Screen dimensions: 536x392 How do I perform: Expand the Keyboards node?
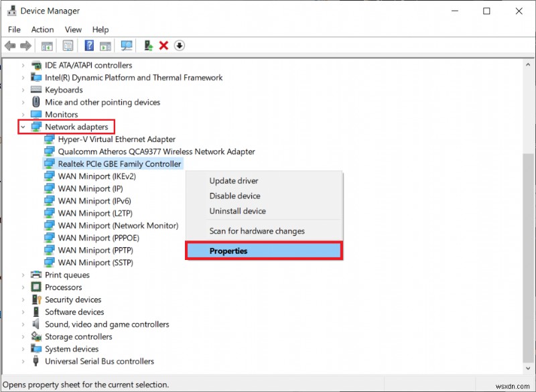pyautogui.click(x=23, y=90)
